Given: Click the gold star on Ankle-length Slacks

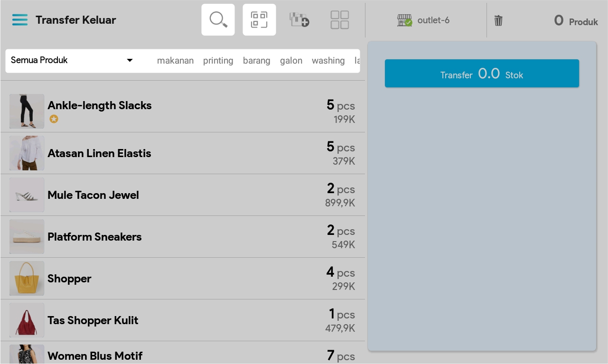Looking at the screenshot, I should [x=54, y=119].
